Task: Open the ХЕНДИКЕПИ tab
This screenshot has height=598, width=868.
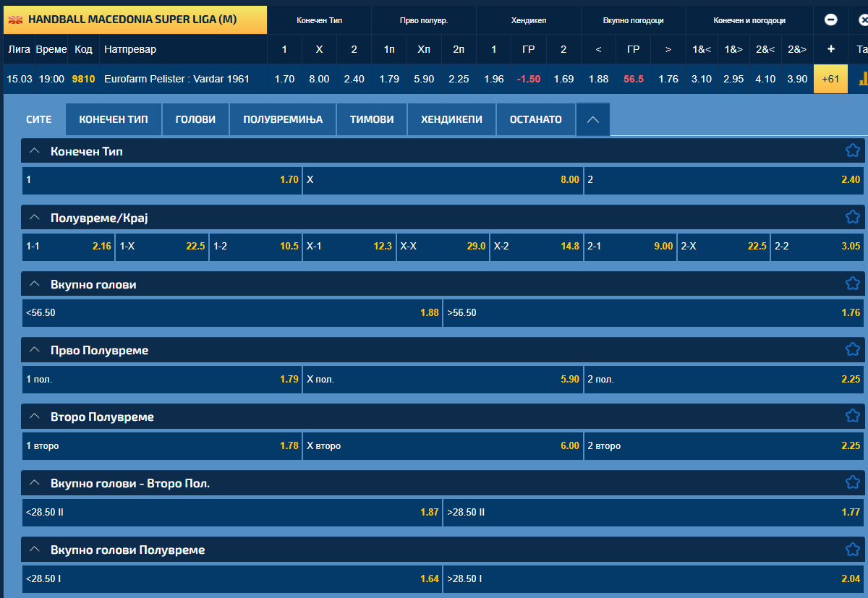Action: tap(451, 119)
